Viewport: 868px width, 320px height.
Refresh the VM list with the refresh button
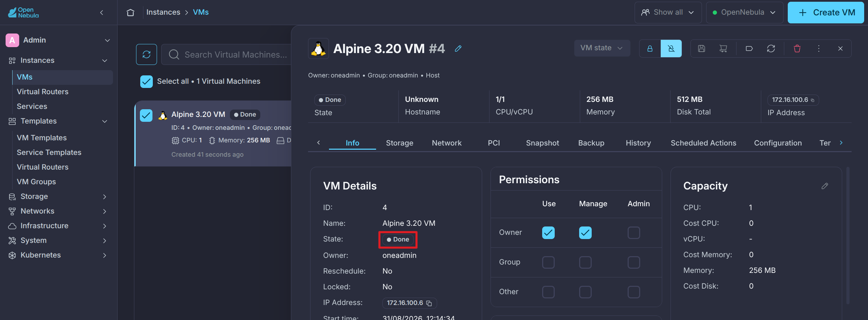tap(147, 54)
